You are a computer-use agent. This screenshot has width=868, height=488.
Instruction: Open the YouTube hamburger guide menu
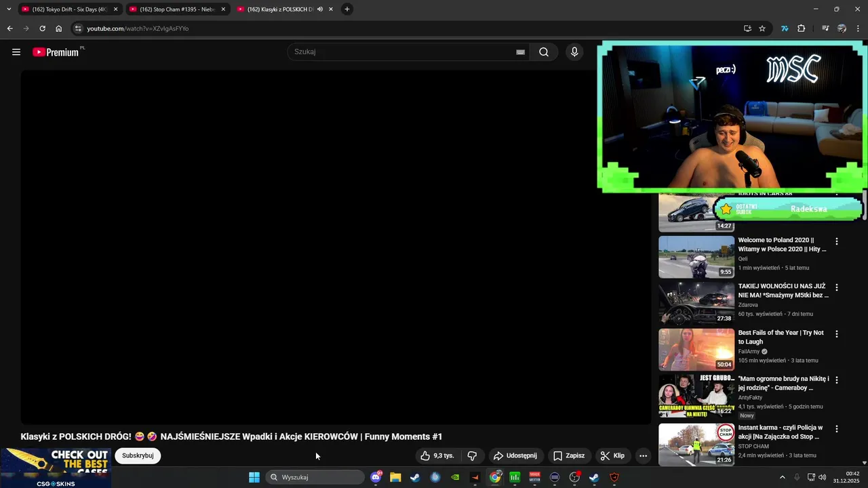tap(16, 52)
